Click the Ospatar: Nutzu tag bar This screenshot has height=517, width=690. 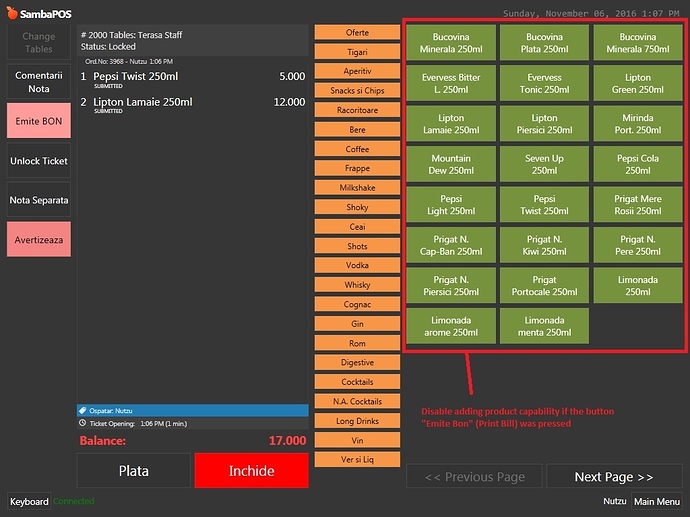coord(193,411)
